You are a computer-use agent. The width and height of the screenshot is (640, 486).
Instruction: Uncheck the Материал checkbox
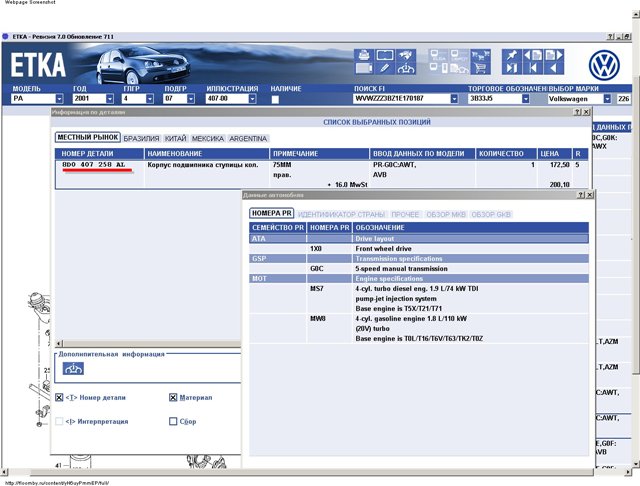173,397
